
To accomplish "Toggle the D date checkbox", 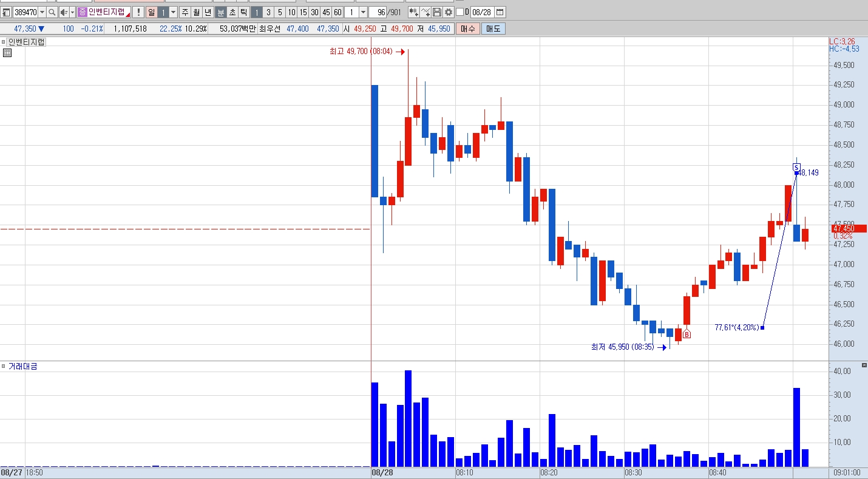I will click(459, 12).
